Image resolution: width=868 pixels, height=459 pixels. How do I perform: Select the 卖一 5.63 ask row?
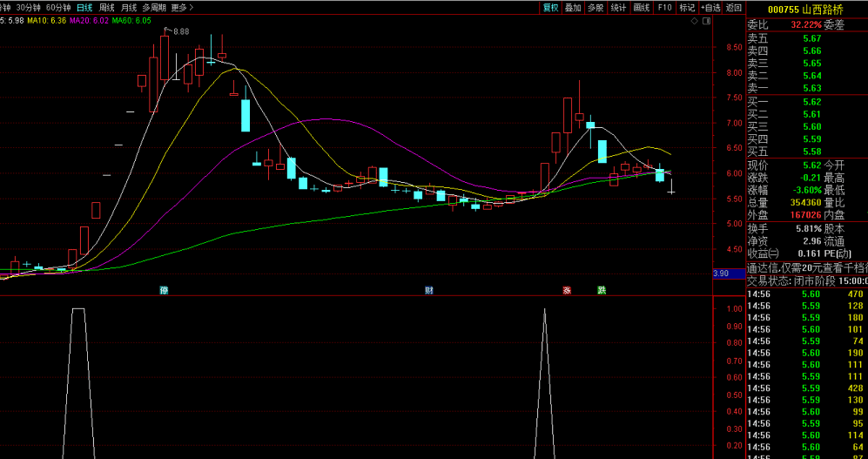point(807,87)
